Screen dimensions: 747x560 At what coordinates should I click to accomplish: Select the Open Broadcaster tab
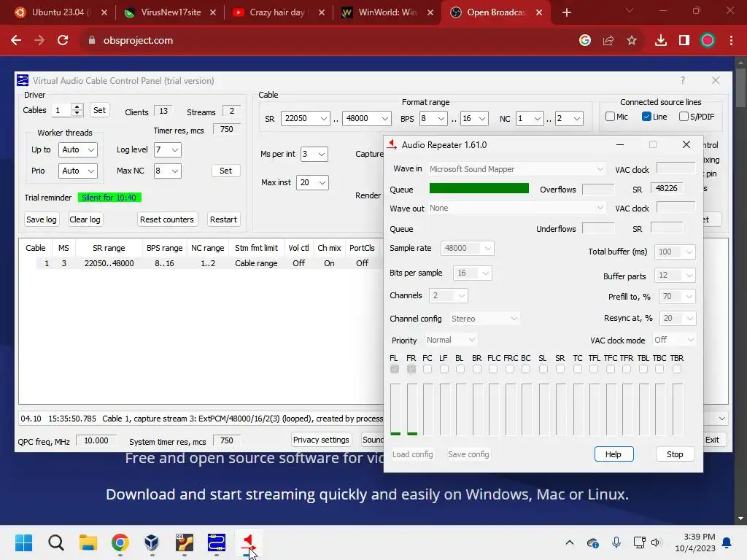coord(495,12)
